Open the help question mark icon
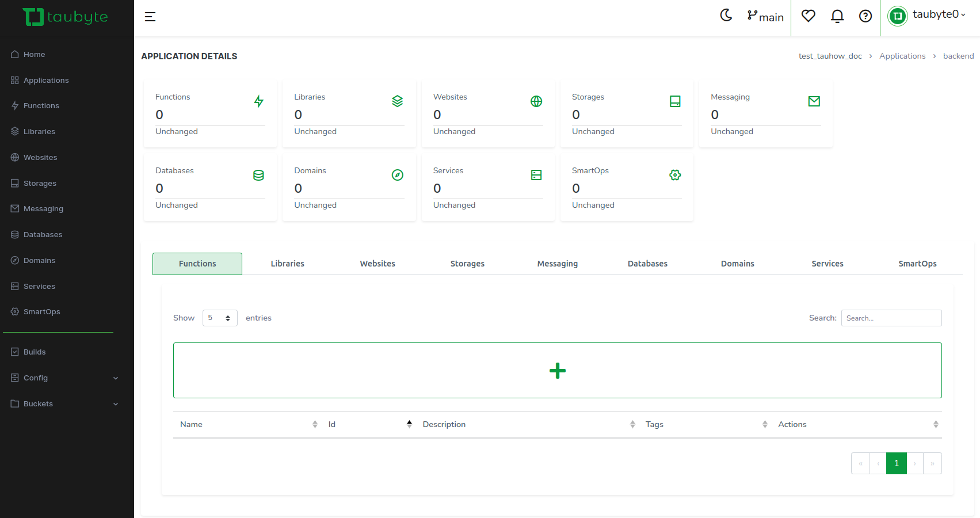 pos(865,16)
